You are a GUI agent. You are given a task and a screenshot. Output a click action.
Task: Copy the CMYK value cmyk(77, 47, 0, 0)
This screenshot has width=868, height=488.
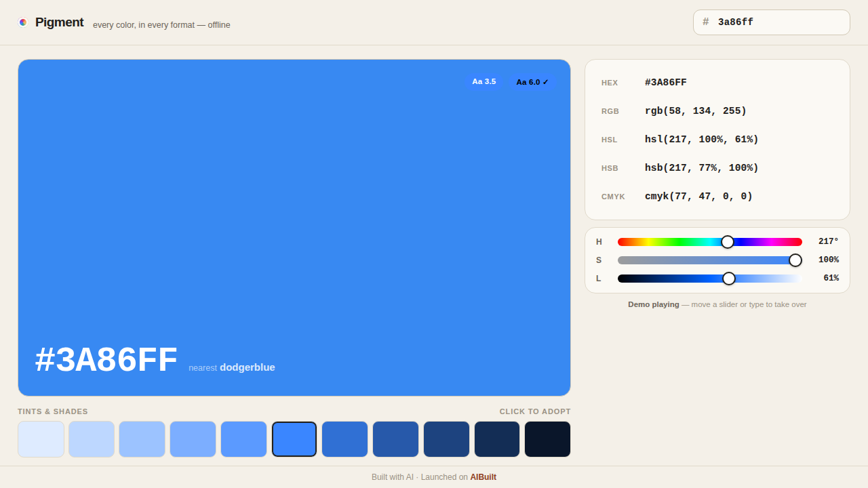click(698, 197)
